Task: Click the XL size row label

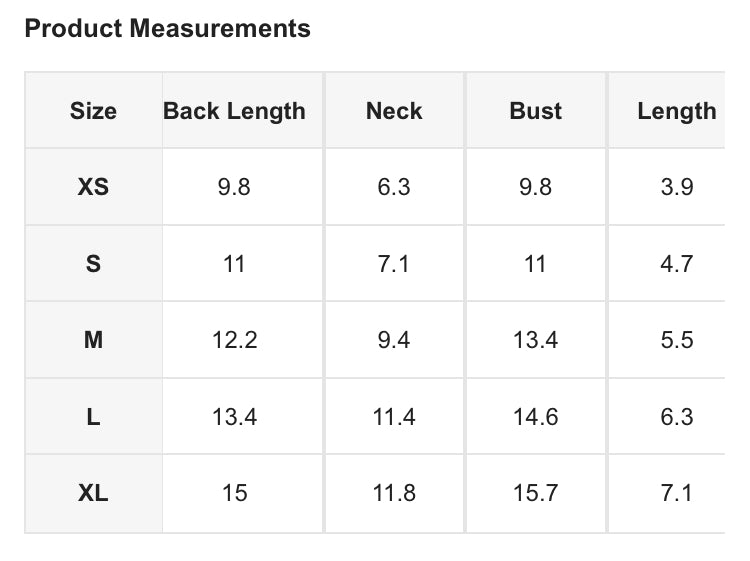Action: click(x=93, y=493)
